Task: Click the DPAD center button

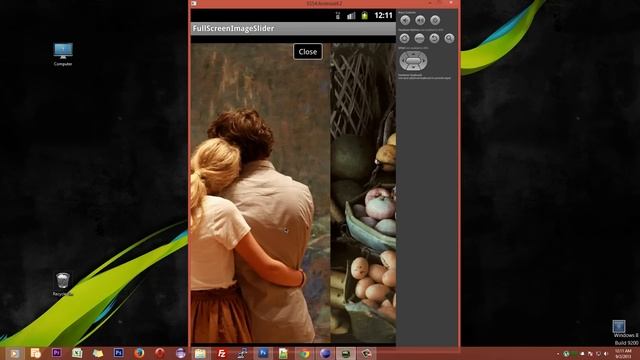Action: tap(413, 61)
